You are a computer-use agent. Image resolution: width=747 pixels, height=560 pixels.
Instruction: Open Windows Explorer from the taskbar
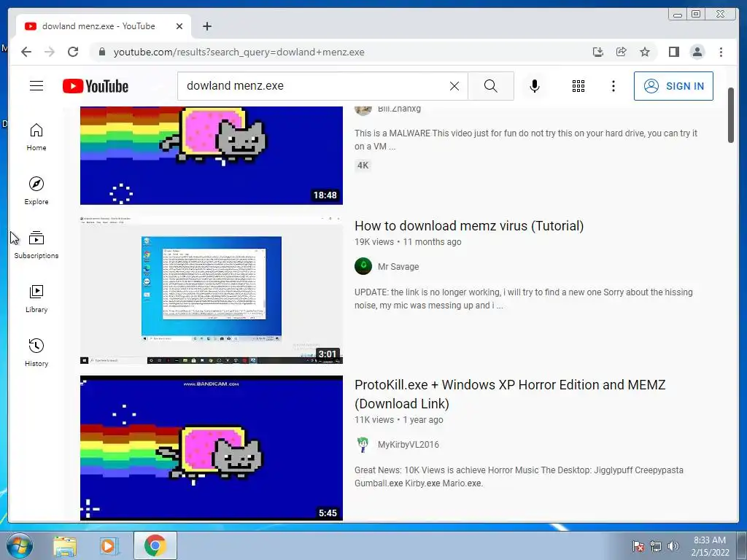point(65,546)
